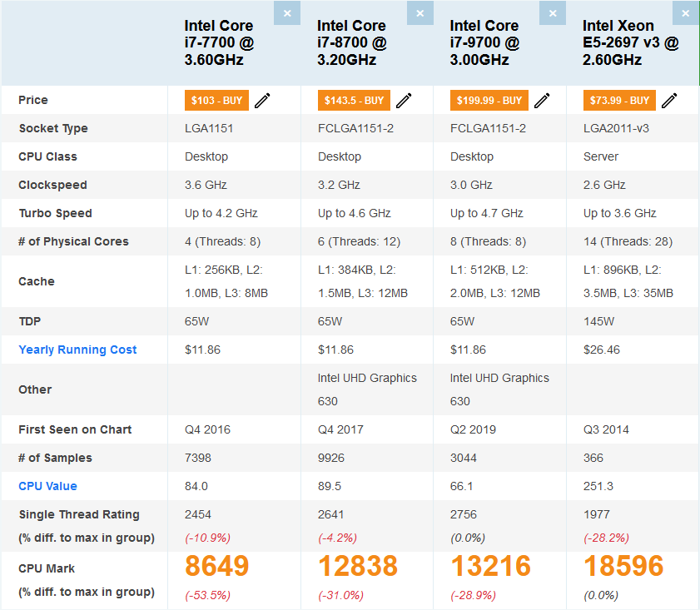
Task: Select the Intel Core i7-9700 heading
Action: coord(484,42)
